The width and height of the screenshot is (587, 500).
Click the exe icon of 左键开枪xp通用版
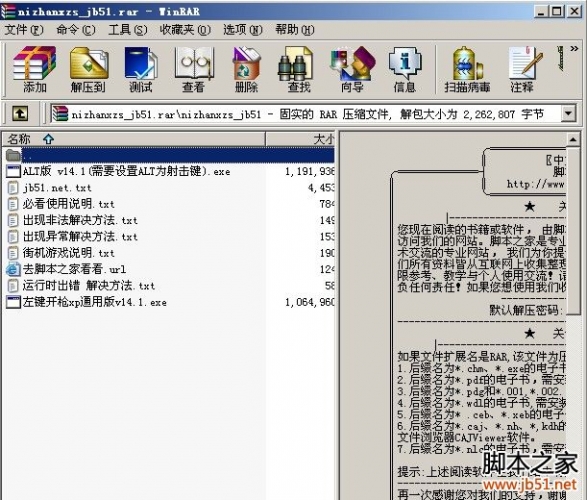13,302
